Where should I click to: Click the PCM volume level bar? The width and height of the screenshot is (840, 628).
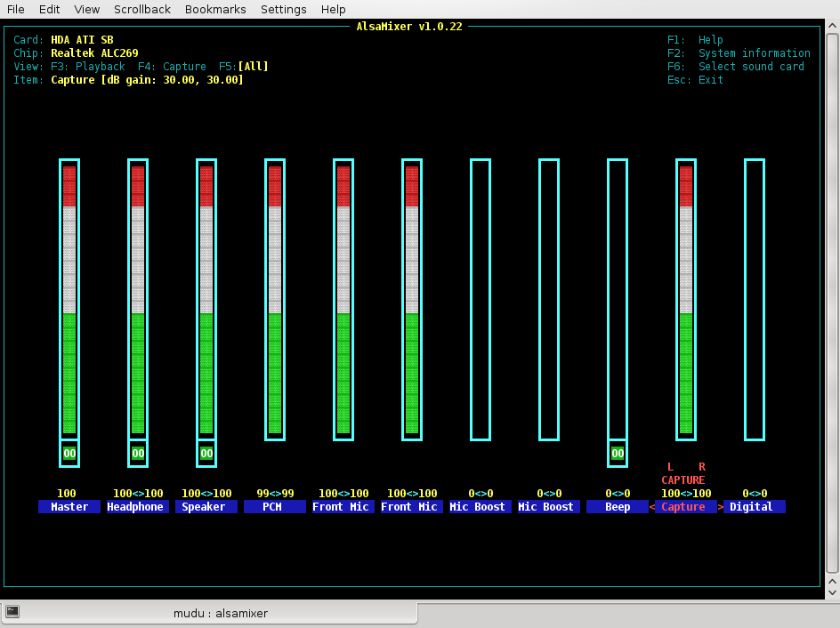pos(275,299)
